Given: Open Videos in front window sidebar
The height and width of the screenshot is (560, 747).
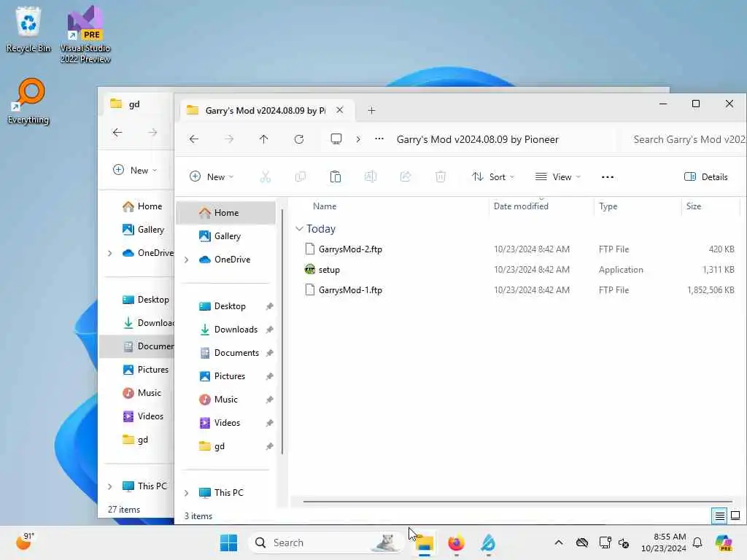Looking at the screenshot, I should click(226, 423).
